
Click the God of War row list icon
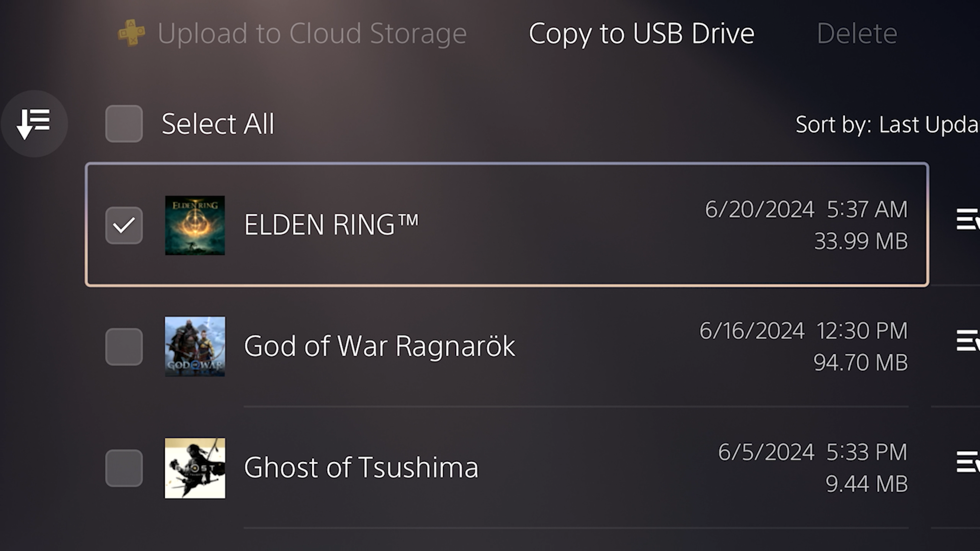tap(968, 341)
